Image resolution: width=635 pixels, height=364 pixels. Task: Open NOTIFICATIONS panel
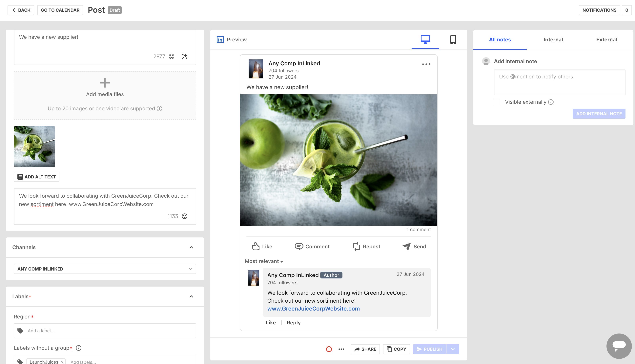(599, 10)
